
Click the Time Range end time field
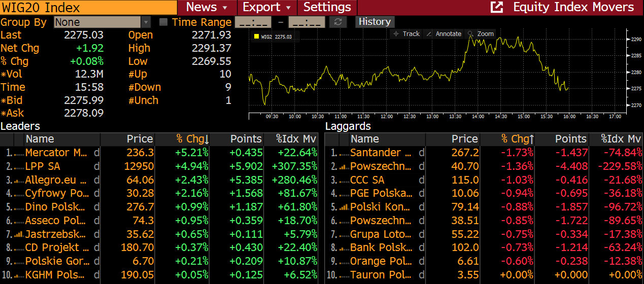307,22
